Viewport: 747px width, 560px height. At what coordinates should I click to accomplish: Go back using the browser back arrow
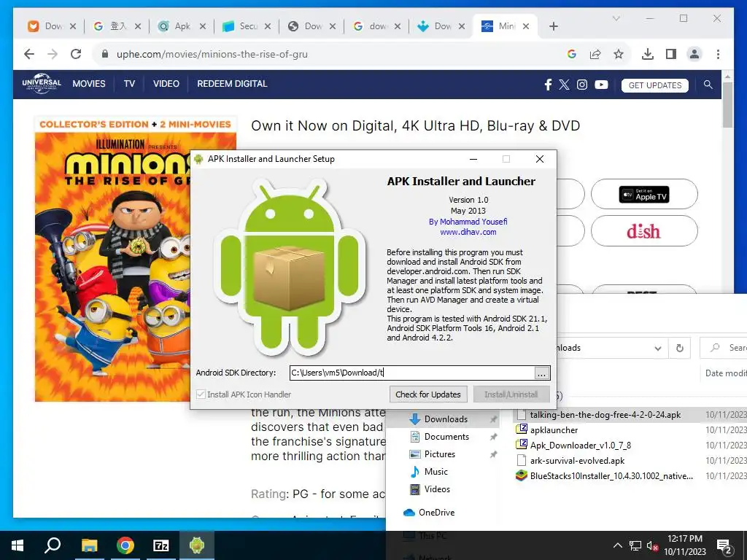tap(29, 54)
